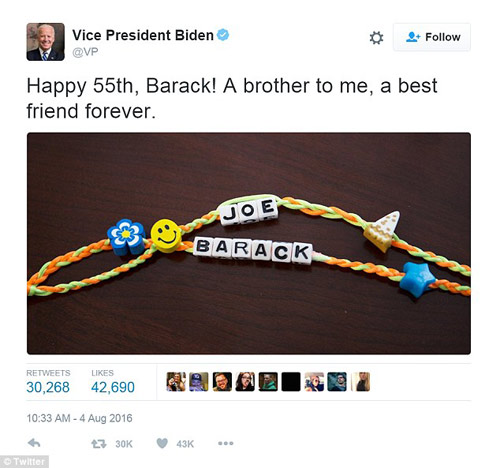Click the last liker avatar in row

tap(361, 382)
